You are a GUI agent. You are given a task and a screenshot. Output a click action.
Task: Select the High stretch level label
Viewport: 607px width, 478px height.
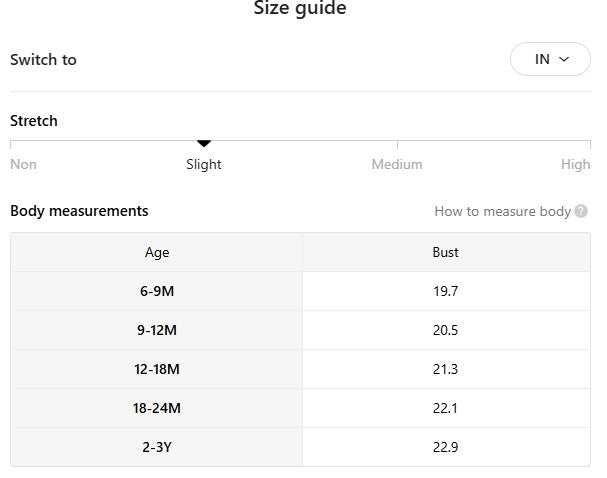pyautogui.click(x=575, y=164)
